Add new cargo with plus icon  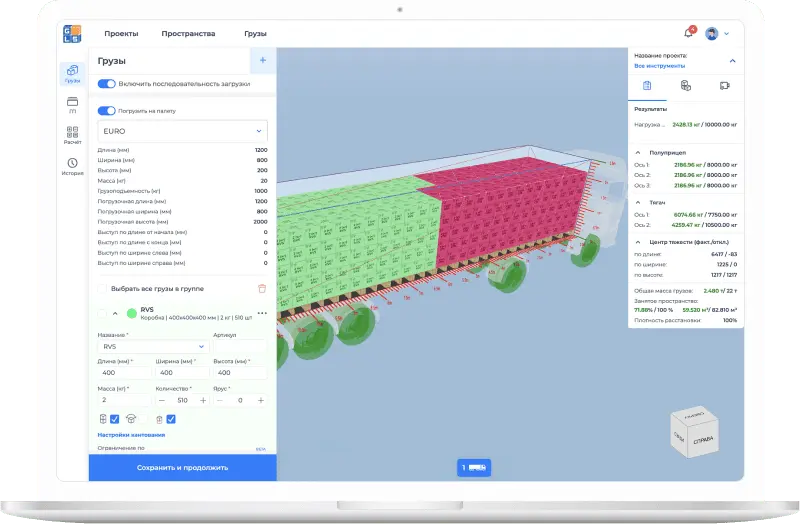coord(263,61)
